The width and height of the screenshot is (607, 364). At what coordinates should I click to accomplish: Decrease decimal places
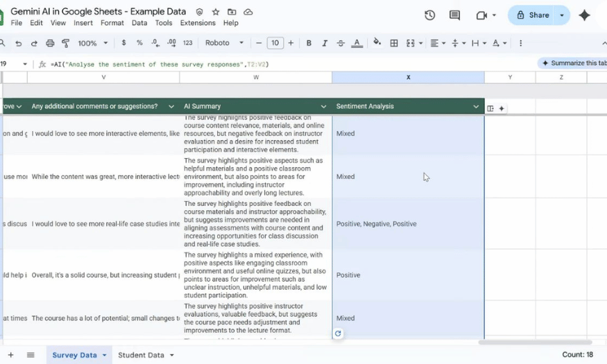click(x=155, y=43)
